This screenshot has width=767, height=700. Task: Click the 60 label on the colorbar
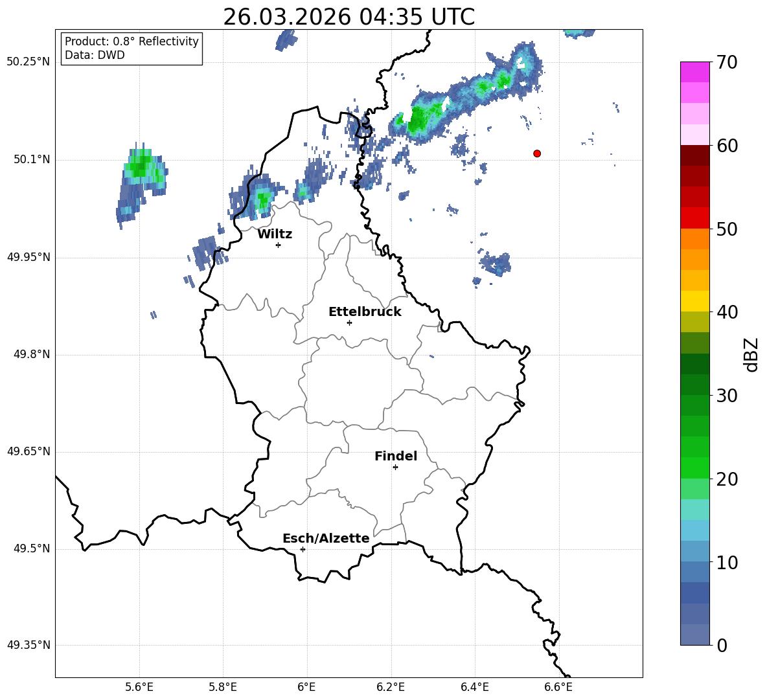(727, 146)
